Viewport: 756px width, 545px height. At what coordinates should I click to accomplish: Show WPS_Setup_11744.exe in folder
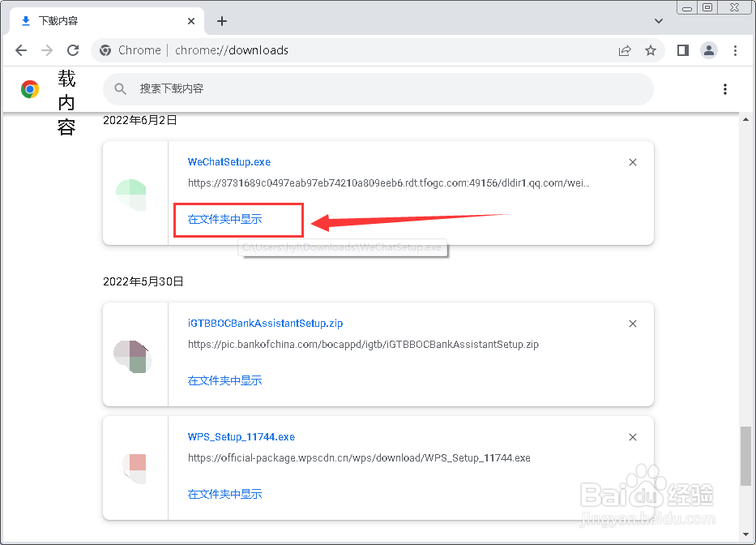[x=224, y=494]
